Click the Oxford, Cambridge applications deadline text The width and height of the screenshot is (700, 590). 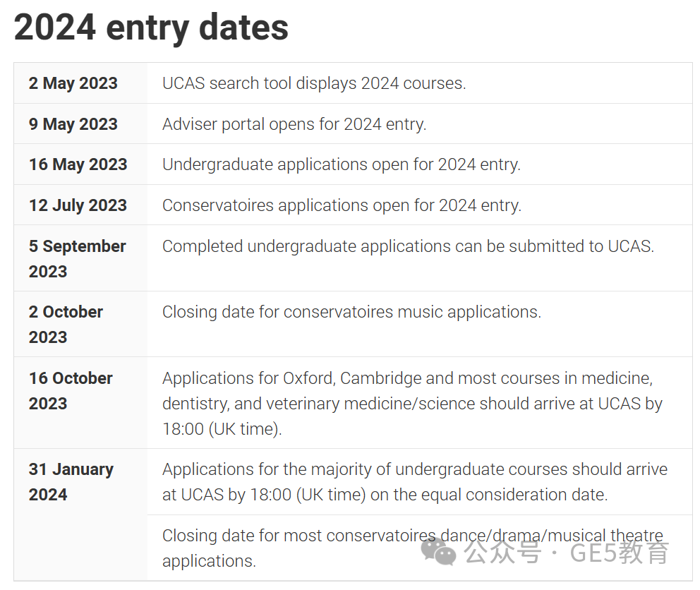pyautogui.click(x=413, y=404)
